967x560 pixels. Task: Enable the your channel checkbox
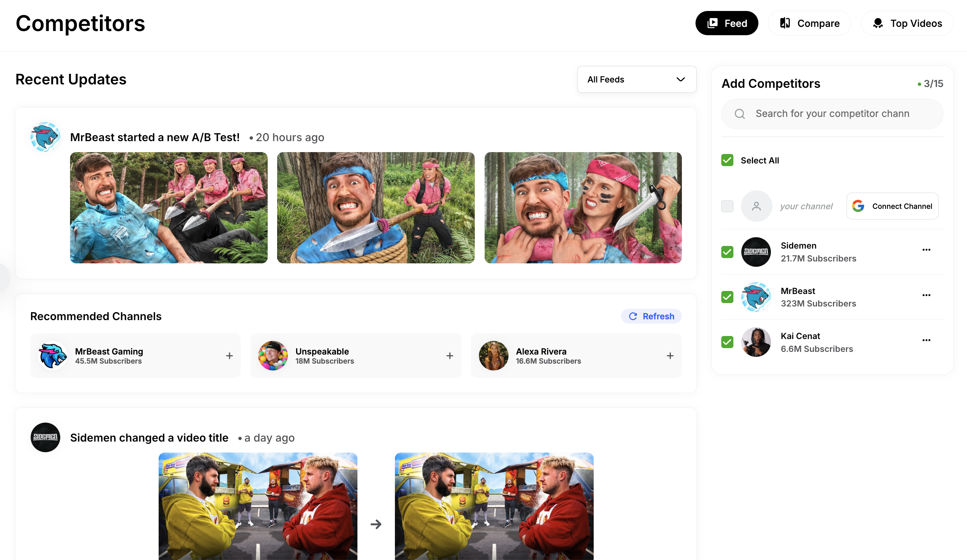point(727,206)
